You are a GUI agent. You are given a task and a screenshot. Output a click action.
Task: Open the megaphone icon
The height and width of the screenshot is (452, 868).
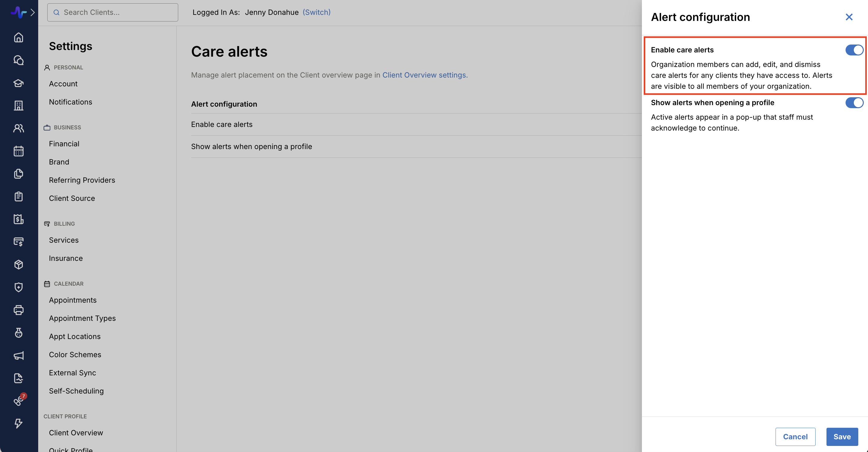point(18,356)
